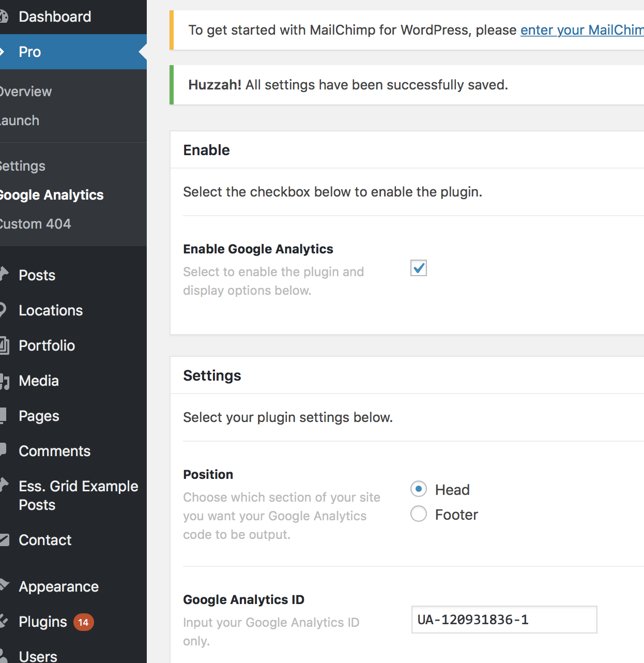Click the Comments bubble icon

[x=3, y=450]
